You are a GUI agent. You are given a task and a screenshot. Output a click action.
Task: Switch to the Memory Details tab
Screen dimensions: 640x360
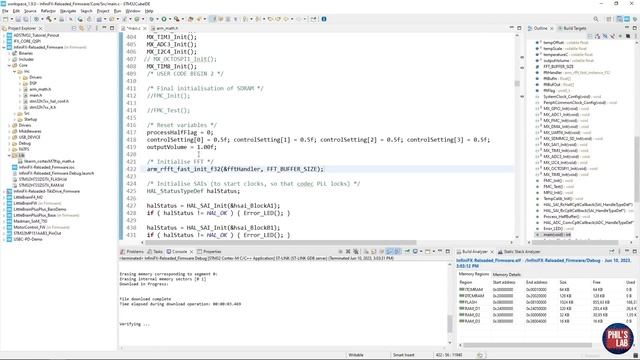pos(507,274)
